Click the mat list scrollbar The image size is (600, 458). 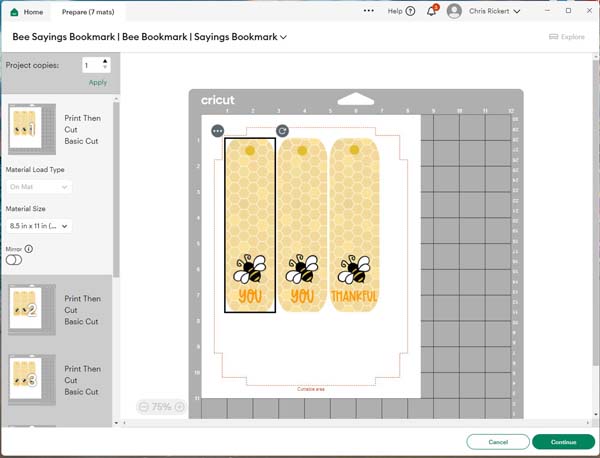pos(116,189)
